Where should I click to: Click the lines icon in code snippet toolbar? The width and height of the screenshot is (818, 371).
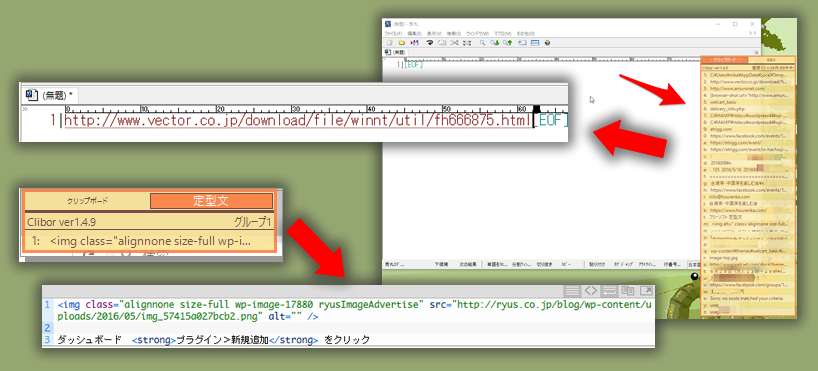pos(572,291)
